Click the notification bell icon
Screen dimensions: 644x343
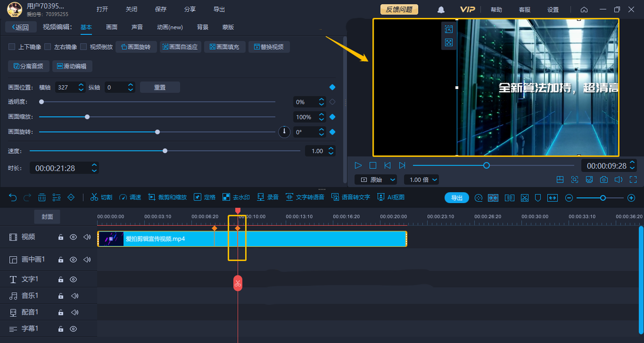441,10
